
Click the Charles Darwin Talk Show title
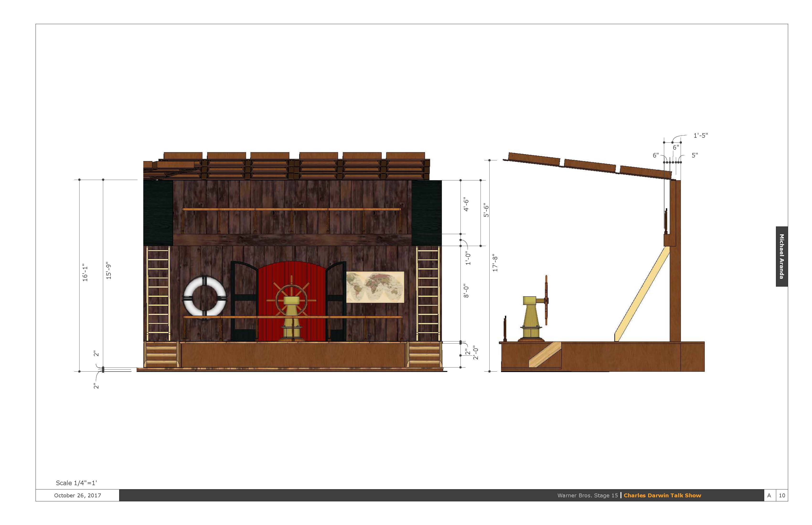(662, 495)
